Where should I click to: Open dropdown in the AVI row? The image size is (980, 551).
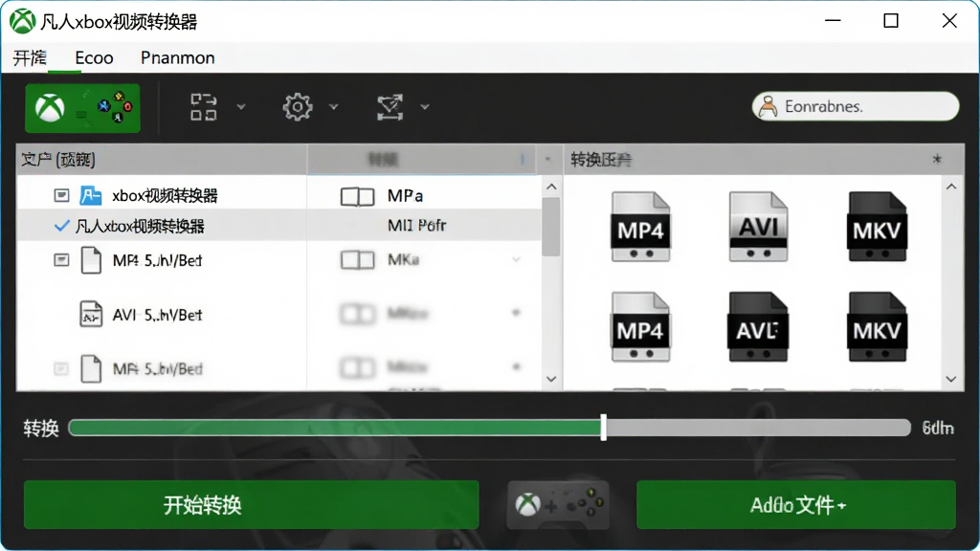[x=516, y=313]
